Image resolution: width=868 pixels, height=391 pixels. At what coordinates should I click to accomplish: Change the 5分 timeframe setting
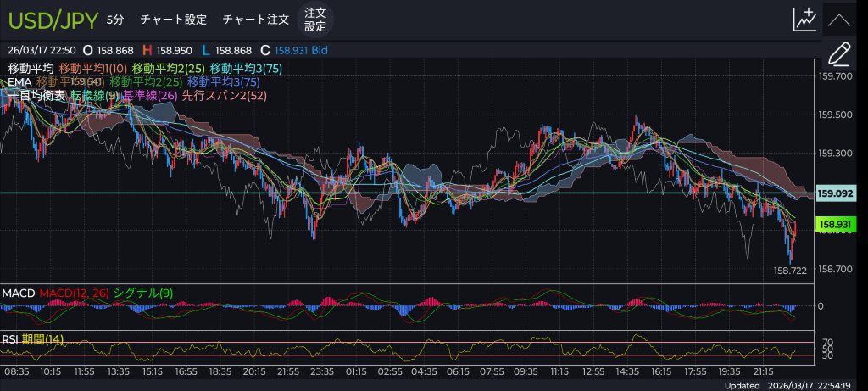(114, 19)
